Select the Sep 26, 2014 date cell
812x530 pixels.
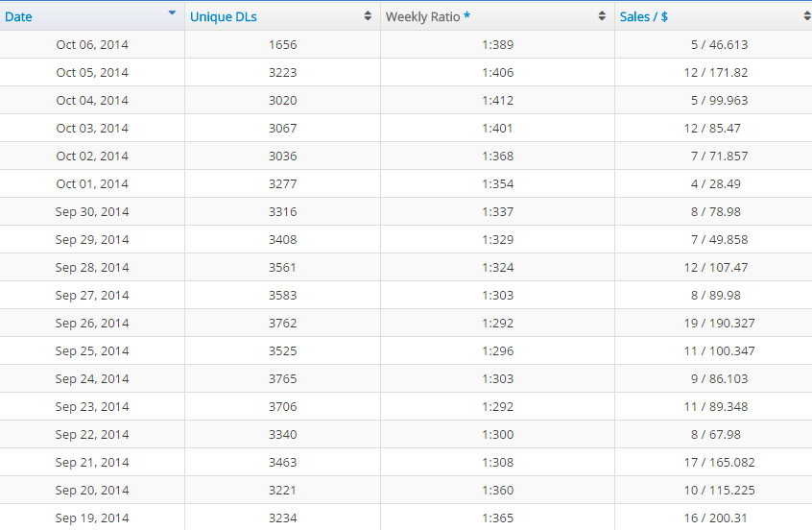[x=92, y=324]
